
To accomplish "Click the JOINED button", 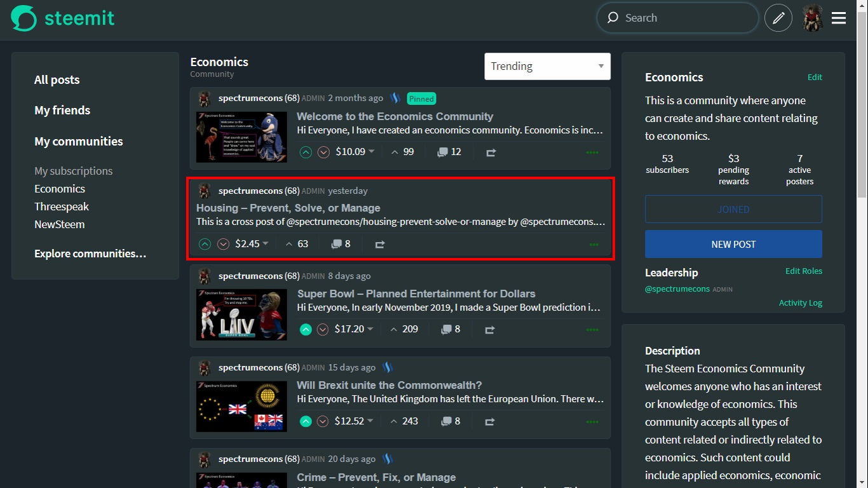I will 733,209.
